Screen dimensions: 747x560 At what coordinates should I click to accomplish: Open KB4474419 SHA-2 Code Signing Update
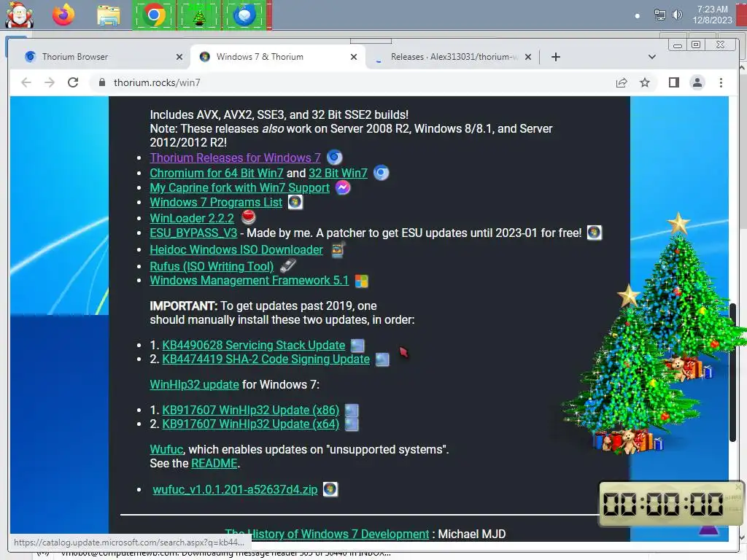[266, 359]
